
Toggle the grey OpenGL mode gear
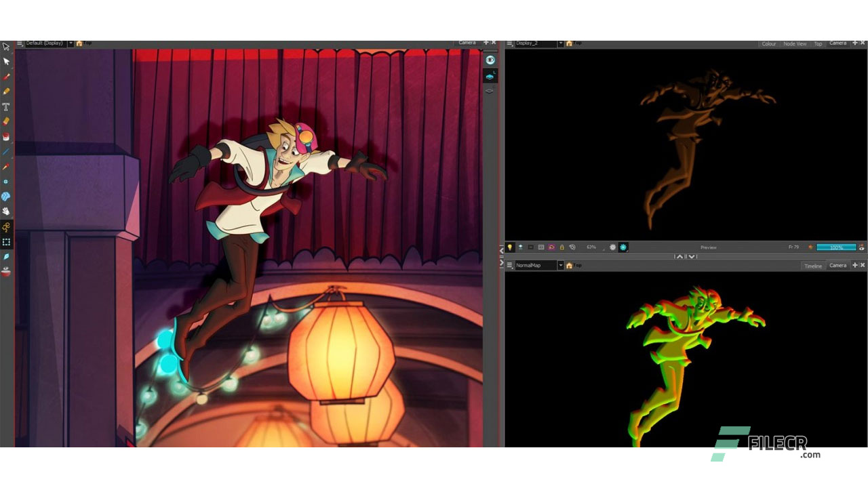pos(612,247)
